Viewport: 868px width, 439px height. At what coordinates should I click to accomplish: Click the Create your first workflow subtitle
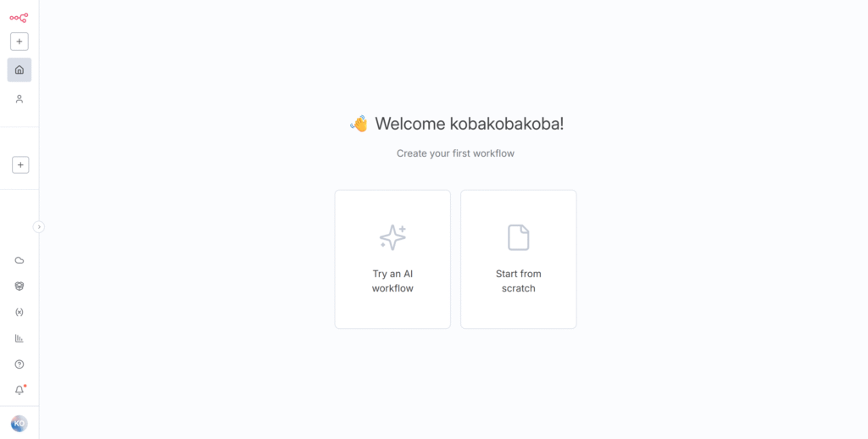[x=455, y=153]
